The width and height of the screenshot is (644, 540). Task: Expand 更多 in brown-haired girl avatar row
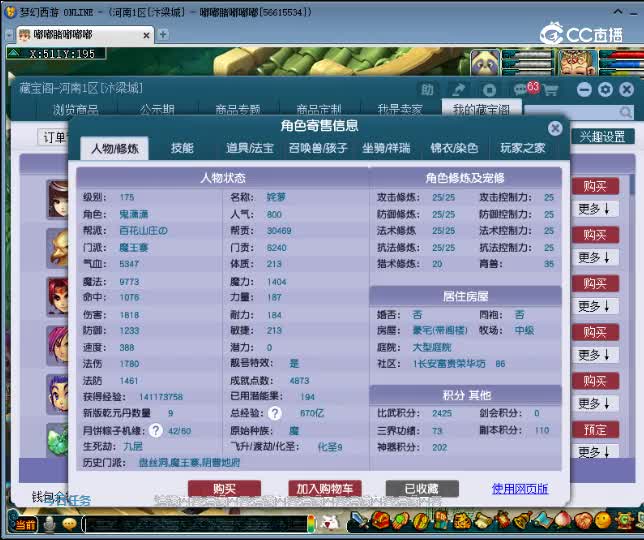(x=595, y=209)
